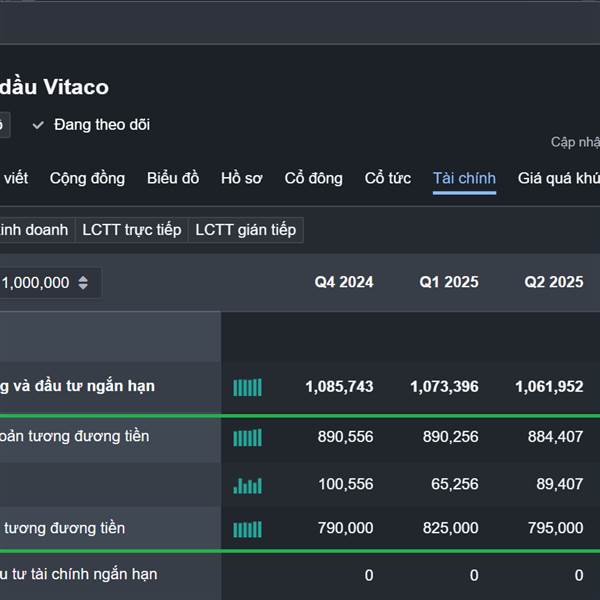600x600 pixels.
Task: Select the đầu tư ngắn hạn row label
Action: (x=78, y=386)
